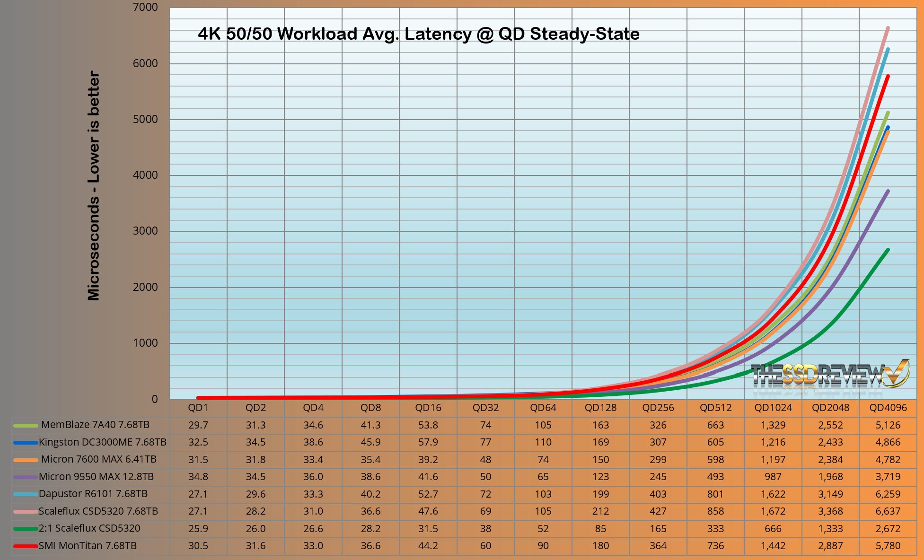924x560 pixels.
Task: Click the 2,672 value in the table
Action: click(888, 528)
